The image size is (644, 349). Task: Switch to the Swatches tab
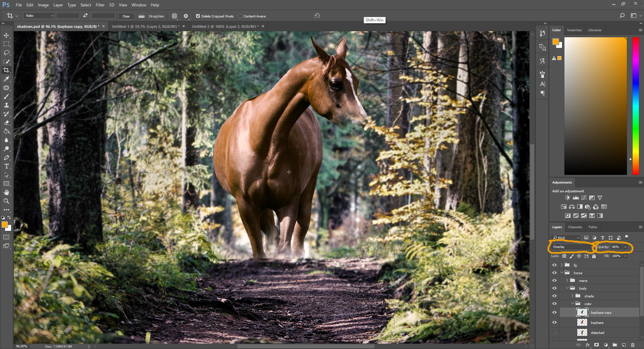coord(574,30)
